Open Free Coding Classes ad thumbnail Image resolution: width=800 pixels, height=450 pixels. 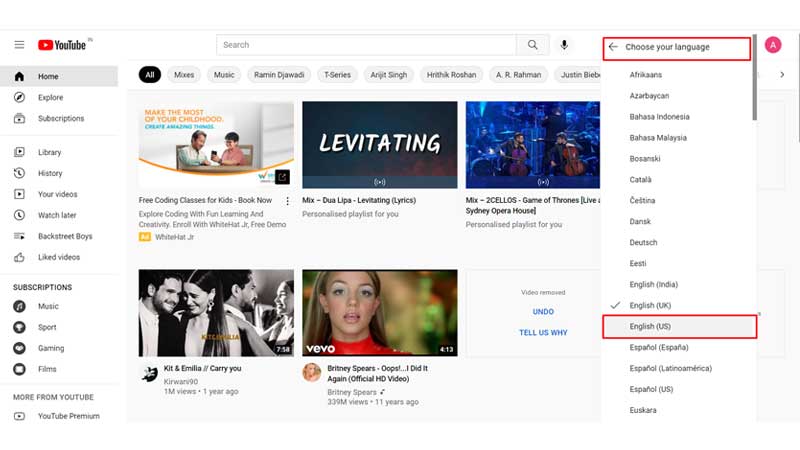point(216,145)
